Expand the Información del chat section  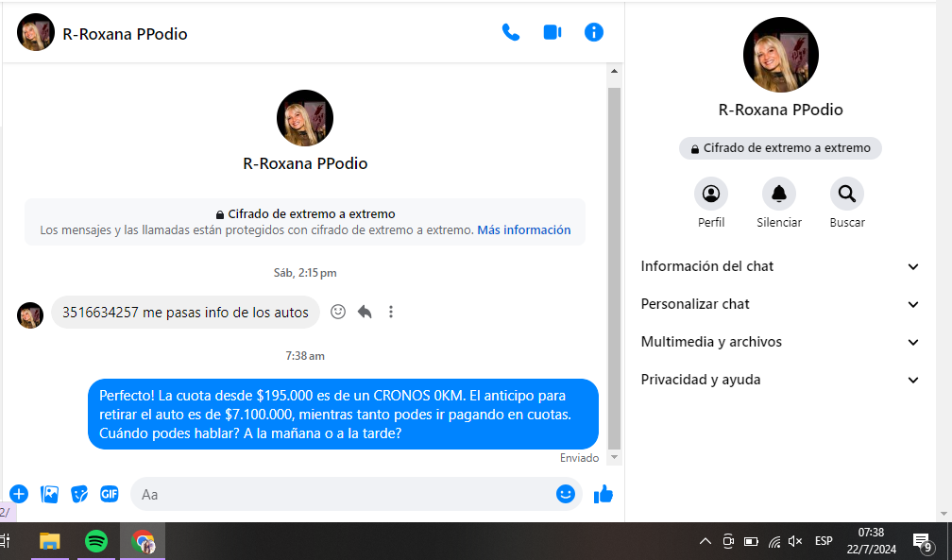[x=780, y=266]
